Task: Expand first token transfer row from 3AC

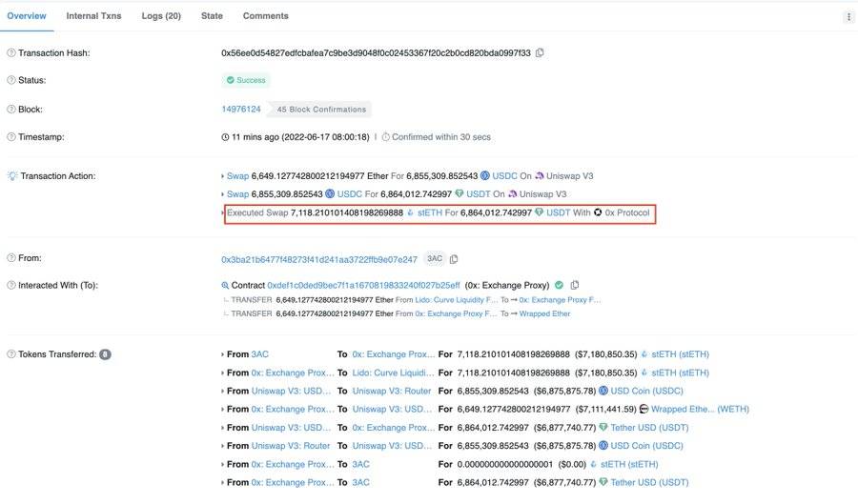Action: (x=223, y=354)
